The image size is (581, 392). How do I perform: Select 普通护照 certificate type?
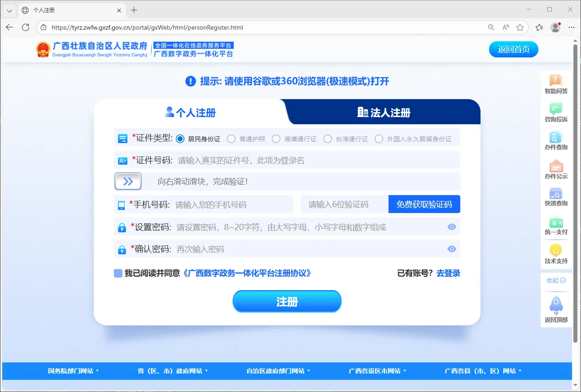[x=231, y=139]
